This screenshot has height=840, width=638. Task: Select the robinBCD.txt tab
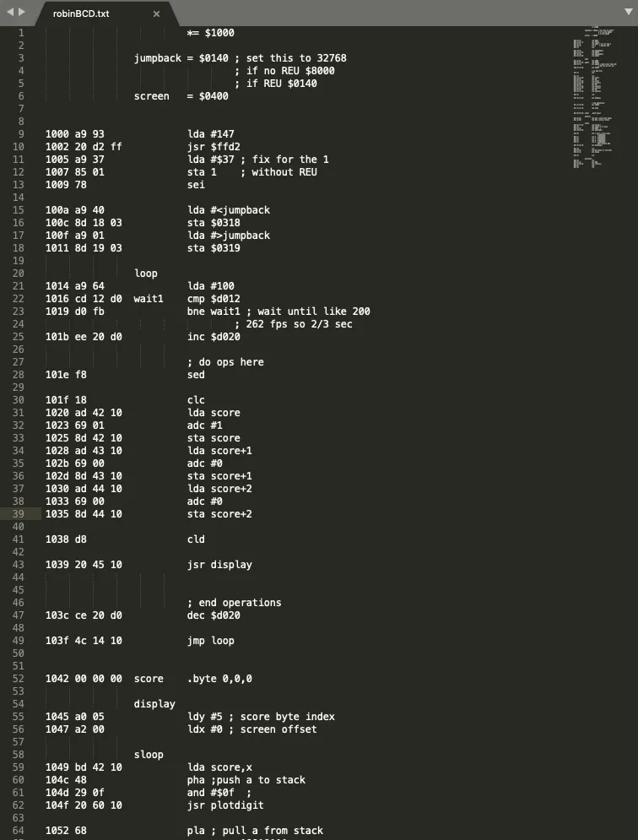pyautogui.click(x=80, y=14)
